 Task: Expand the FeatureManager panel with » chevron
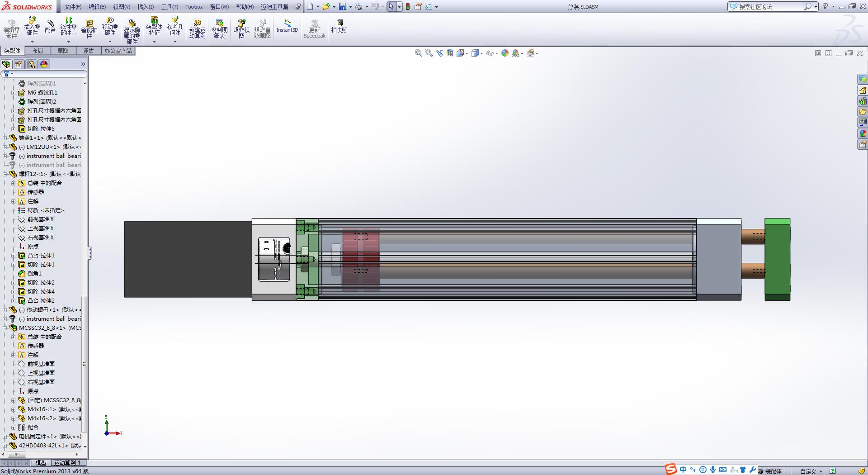83,64
